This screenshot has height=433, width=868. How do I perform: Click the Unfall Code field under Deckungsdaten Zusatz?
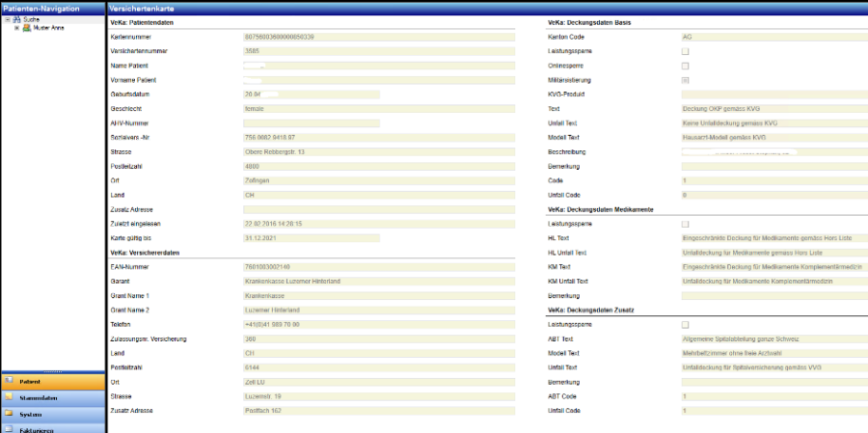(774, 411)
